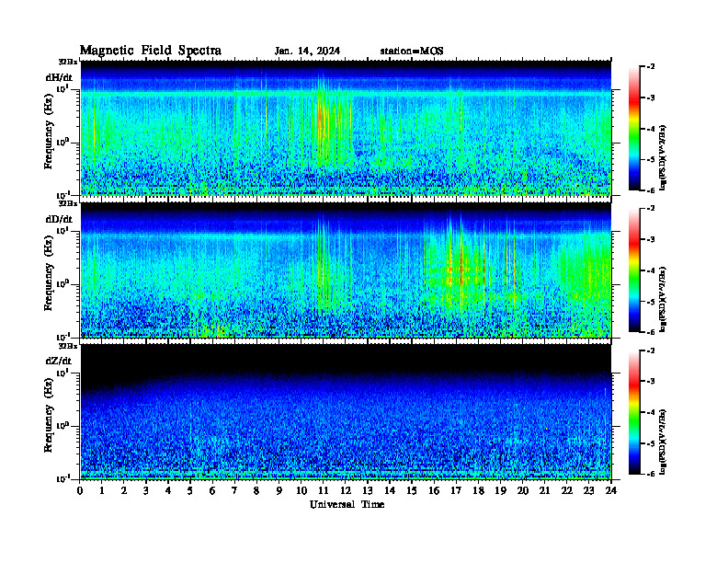Click hour tick label "0" on time axis
The height and width of the screenshot is (563, 728).
[x=80, y=491]
